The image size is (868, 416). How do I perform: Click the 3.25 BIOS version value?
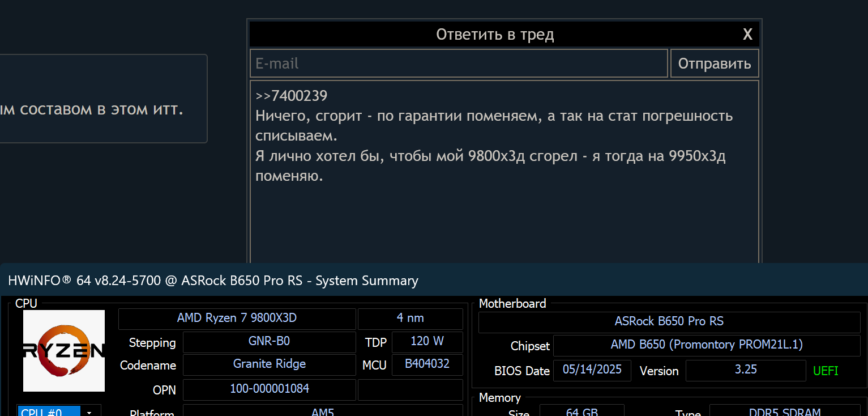point(746,370)
